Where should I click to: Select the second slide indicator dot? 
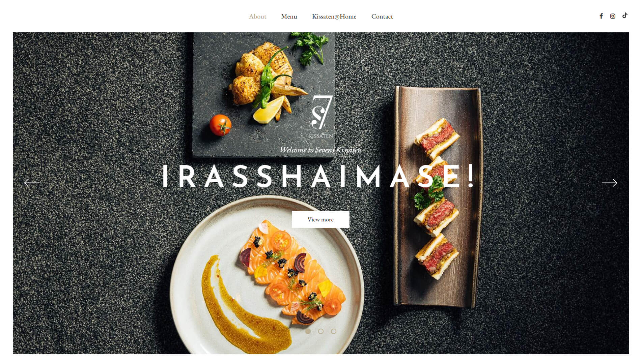coord(321,331)
